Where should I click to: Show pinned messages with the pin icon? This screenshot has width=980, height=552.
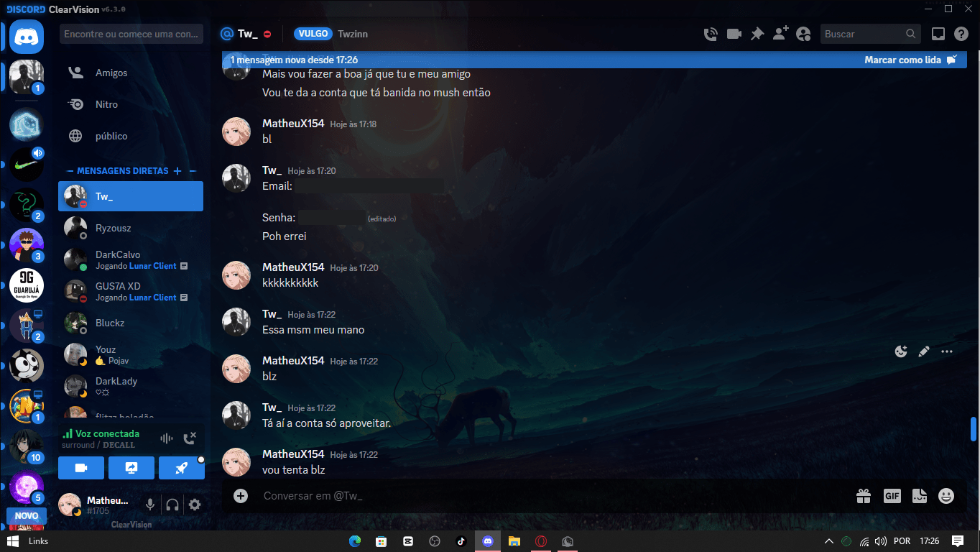pyautogui.click(x=757, y=34)
